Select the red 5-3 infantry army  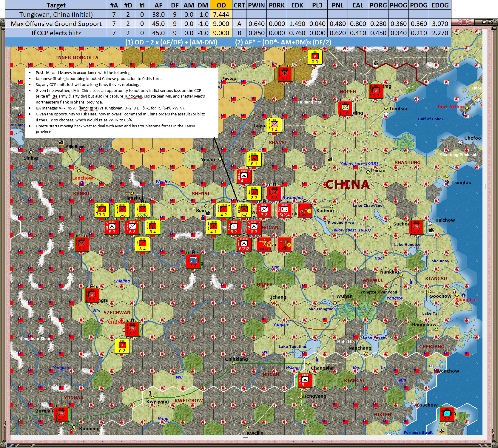click(112, 227)
